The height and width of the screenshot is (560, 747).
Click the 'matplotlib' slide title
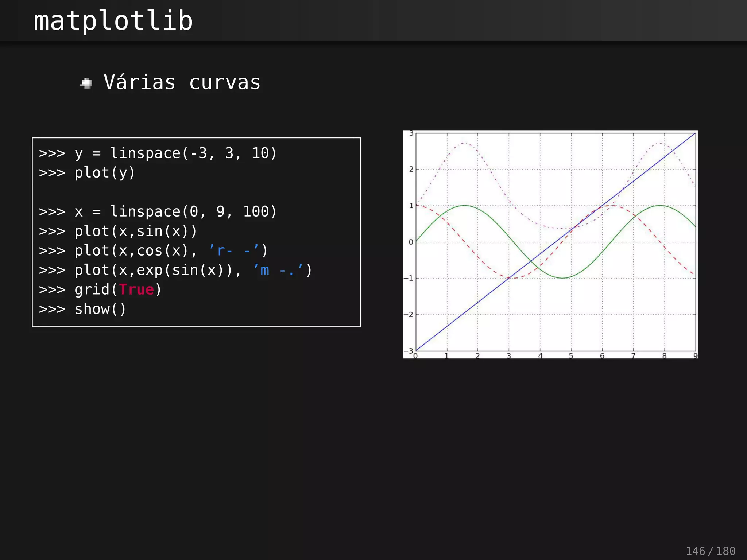tap(113, 21)
